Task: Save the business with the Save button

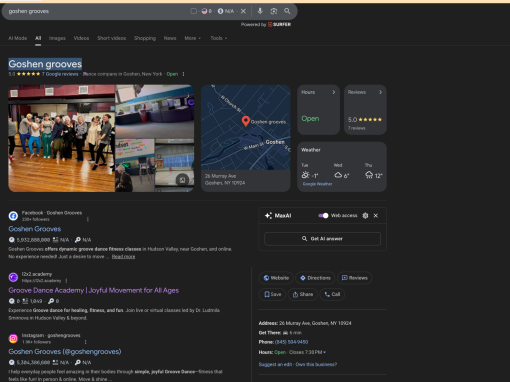Action: pos(272,294)
